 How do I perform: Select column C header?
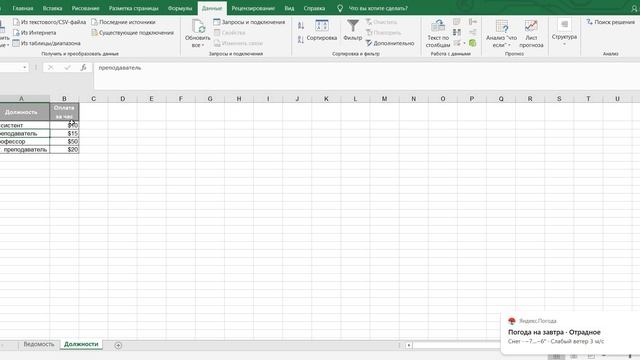pyautogui.click(x=93, y=99)
